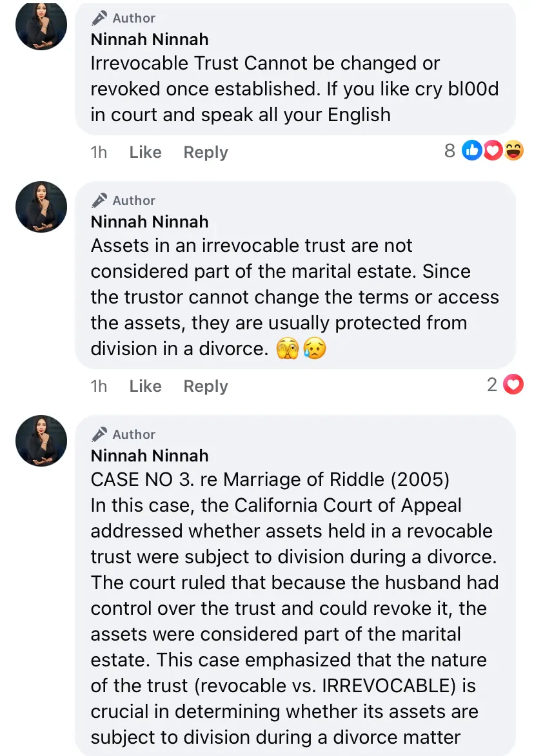Click the thumbs-up reaction icon on first comment
This screenshot has width=534, height=756.
472,151
